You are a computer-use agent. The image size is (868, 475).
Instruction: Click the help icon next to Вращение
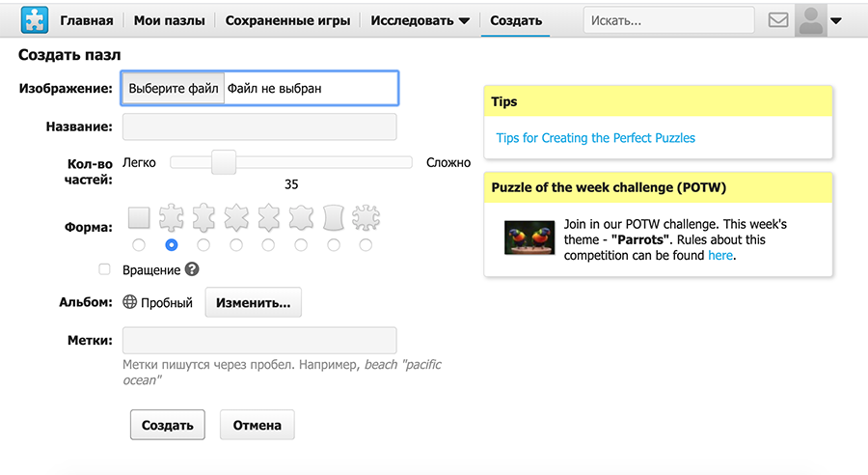pyautogui.click(x=192, y=269)
